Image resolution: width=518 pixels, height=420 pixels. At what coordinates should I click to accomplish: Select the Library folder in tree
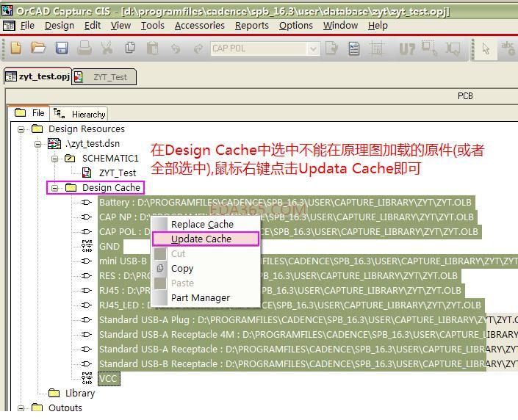pyautogui.click(x=79, y=393)
